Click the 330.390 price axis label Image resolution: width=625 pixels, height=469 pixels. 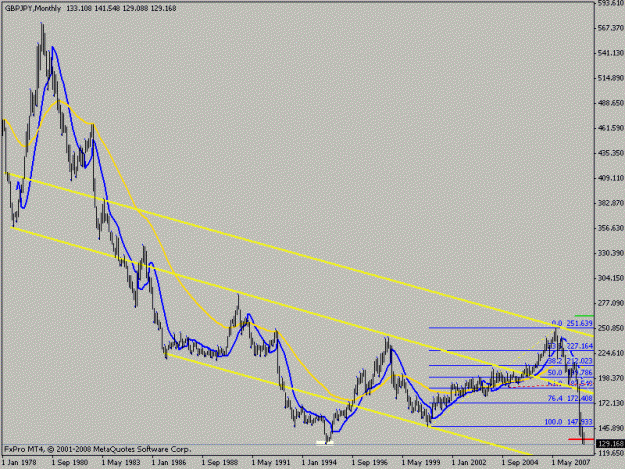coord(611,253)
